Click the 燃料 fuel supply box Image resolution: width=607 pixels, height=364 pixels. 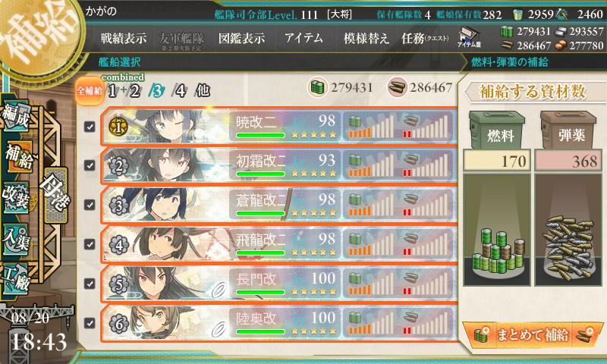coord(497,130)
